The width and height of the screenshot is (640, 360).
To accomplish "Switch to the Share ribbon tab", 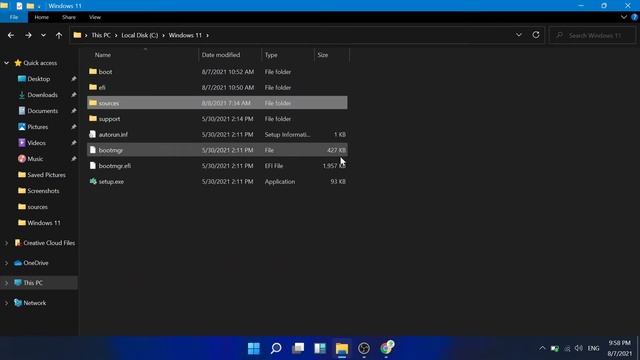I will pos(69,17).
